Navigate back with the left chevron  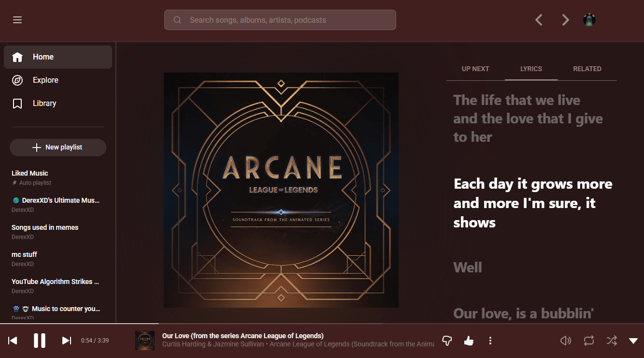click(539, 20)
